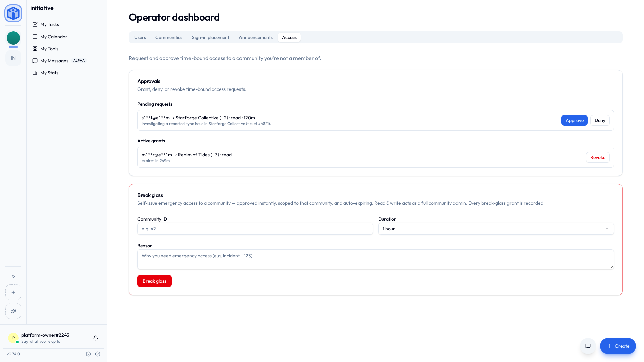Open the Duration dropdown showing 1 hour

tap(496, 229)
